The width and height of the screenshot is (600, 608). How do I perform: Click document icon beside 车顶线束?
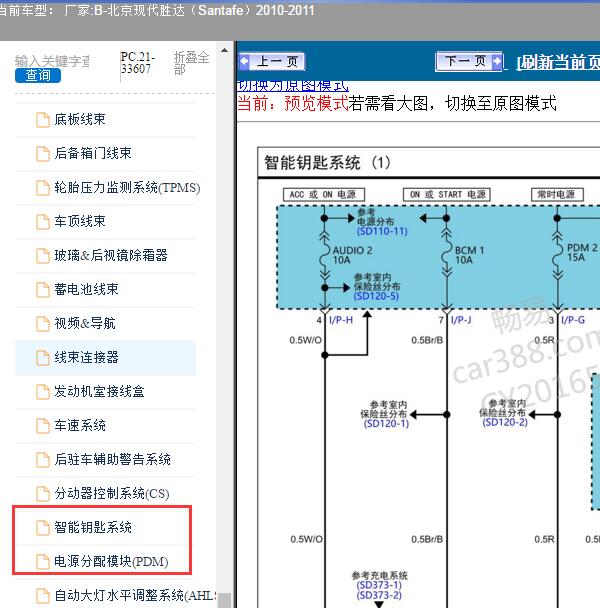(x=43, y=222)
